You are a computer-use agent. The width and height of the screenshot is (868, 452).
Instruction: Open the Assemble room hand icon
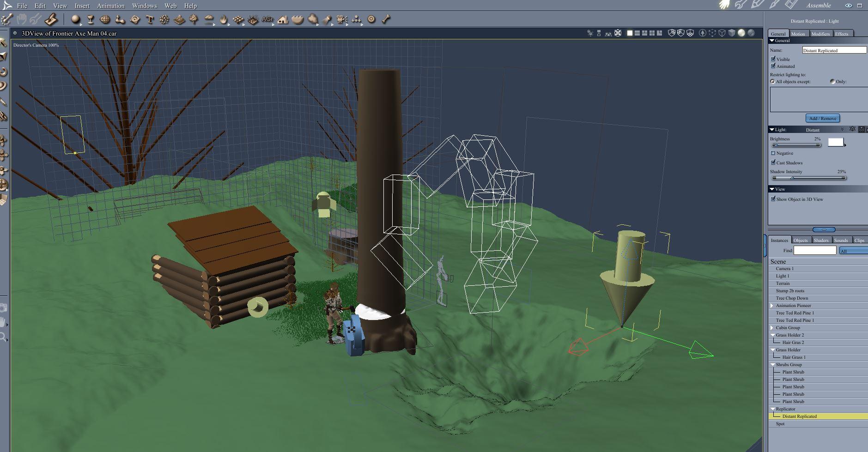click(724, 5)
